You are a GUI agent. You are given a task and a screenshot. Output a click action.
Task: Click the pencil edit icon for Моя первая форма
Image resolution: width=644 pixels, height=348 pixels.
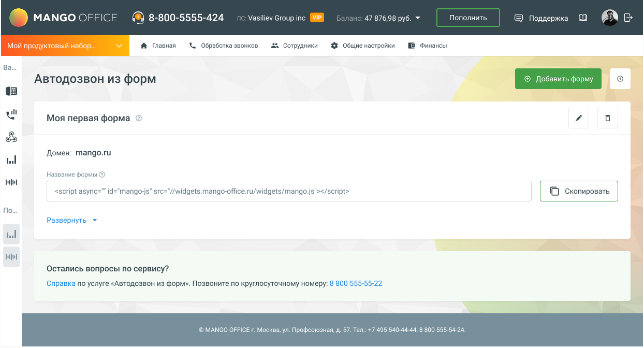click(578, 118)
